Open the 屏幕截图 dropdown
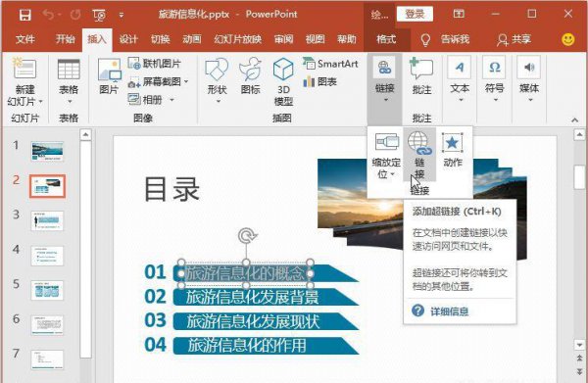Image resolution: width=588 pixels, height=383 pixels. click(x=158, y=81)
